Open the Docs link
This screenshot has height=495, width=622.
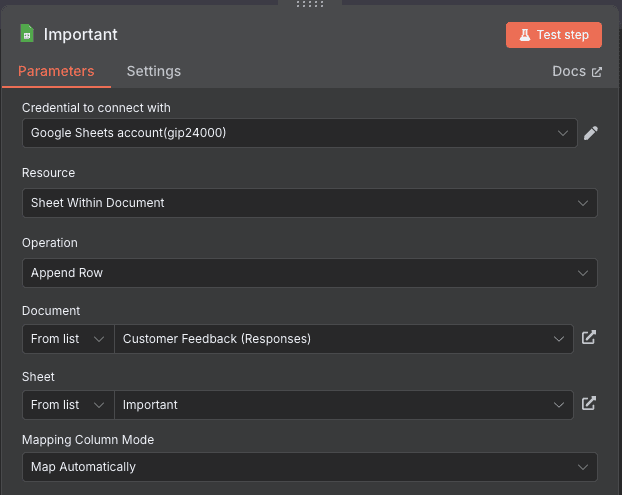(577, 71)
